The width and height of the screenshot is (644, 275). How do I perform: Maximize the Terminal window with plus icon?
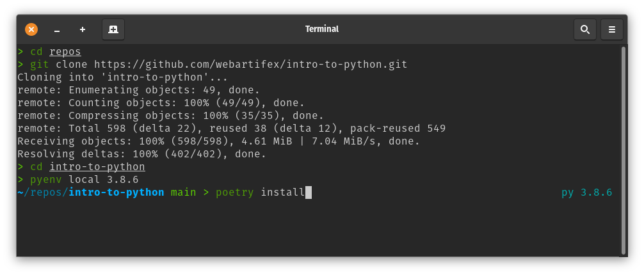83,29
